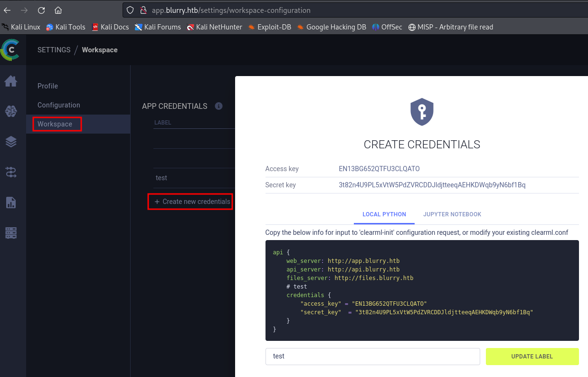Reload the page in the browser
The height and width of the screenshot is (377, 588).
[41, 10]
